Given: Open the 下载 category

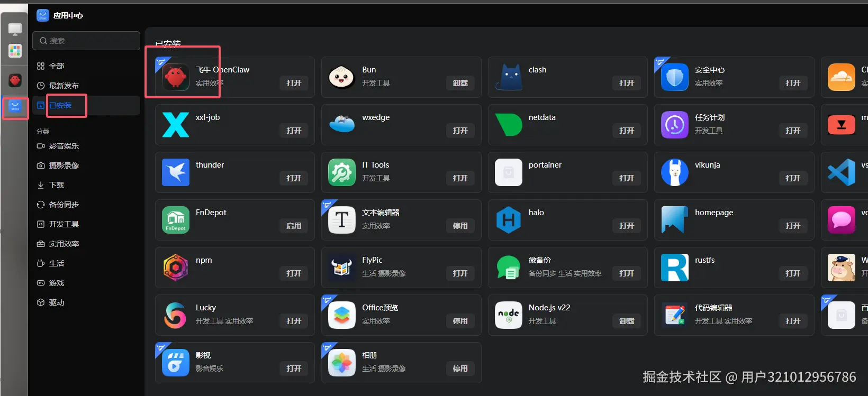Looking at the screenshot, I should 86,185.
